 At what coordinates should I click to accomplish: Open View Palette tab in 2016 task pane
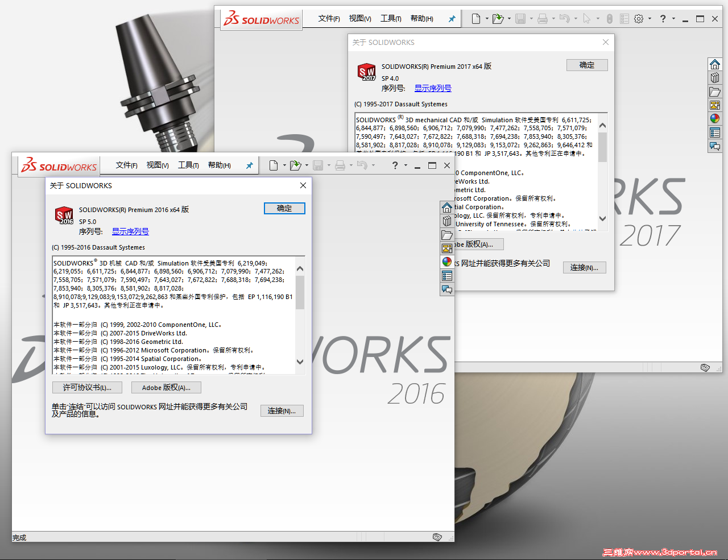[x=447, y=248]
